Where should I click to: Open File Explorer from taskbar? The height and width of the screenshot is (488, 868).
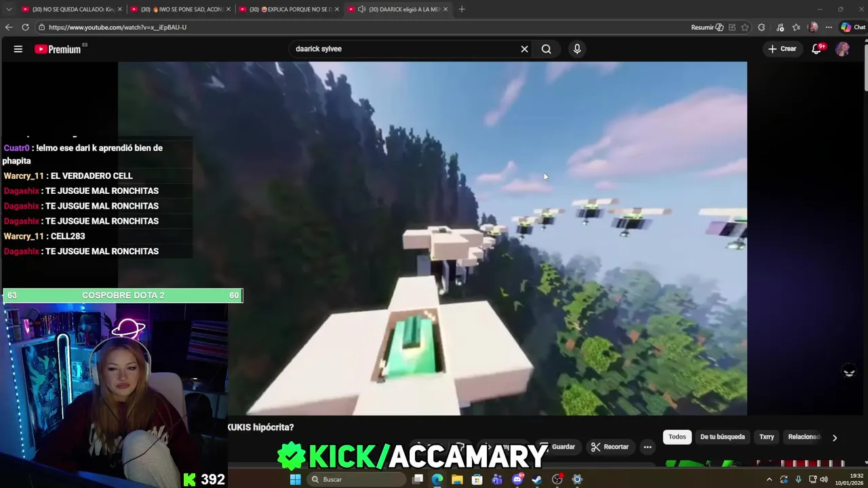click(458, 479)
